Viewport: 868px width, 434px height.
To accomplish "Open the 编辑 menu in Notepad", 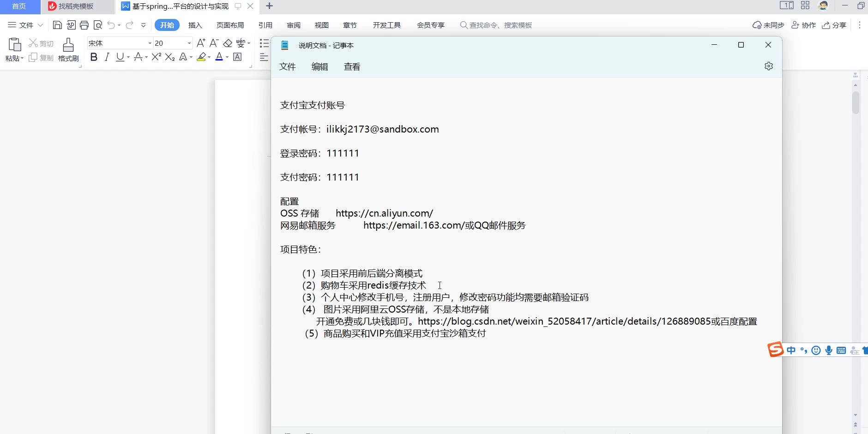I will pyautogui.click(x=320, y=66).
